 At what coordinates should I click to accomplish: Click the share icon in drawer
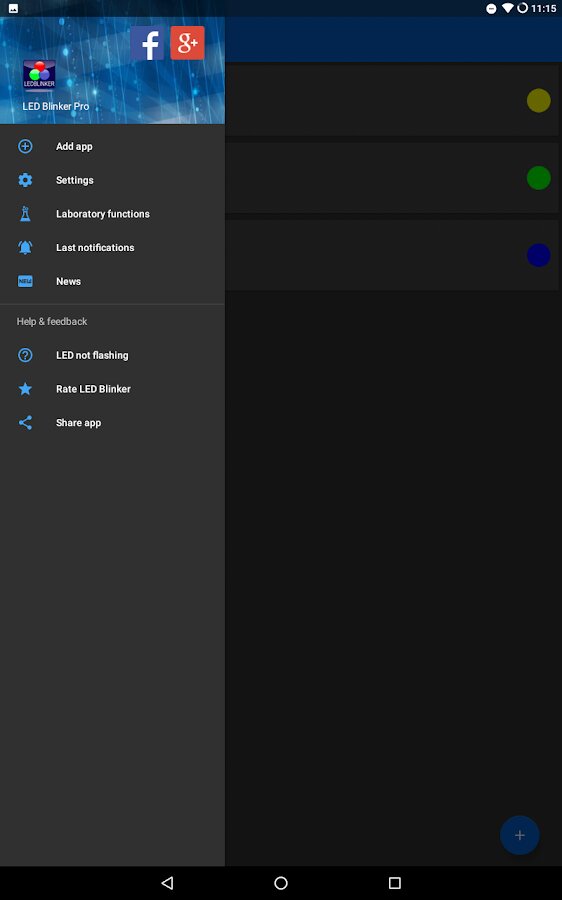coord(25,423)
